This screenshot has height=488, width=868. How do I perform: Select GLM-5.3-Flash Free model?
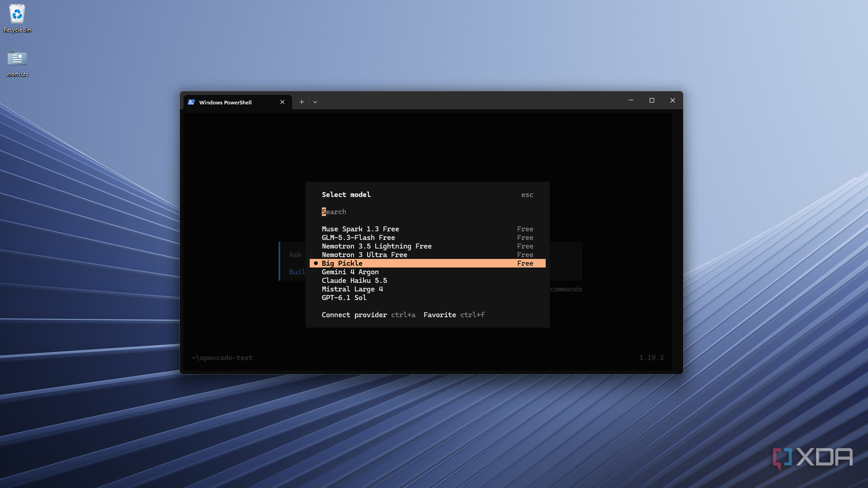(x=427, y=238)
